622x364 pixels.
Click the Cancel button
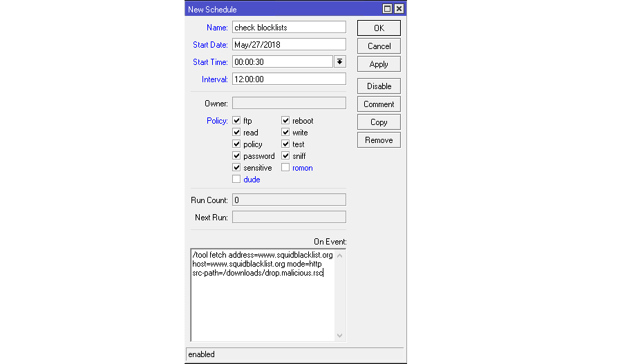[x=379, y=46]
